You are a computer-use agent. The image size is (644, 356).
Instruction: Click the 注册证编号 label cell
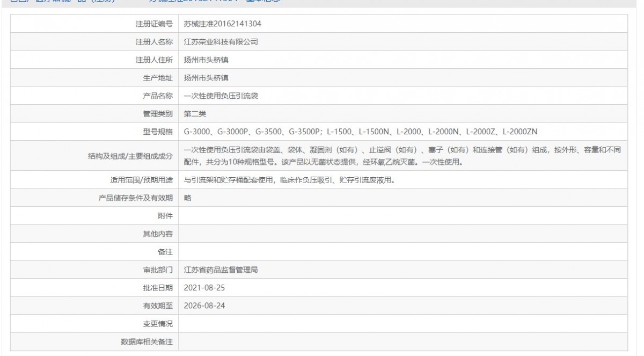pos(94,24)
